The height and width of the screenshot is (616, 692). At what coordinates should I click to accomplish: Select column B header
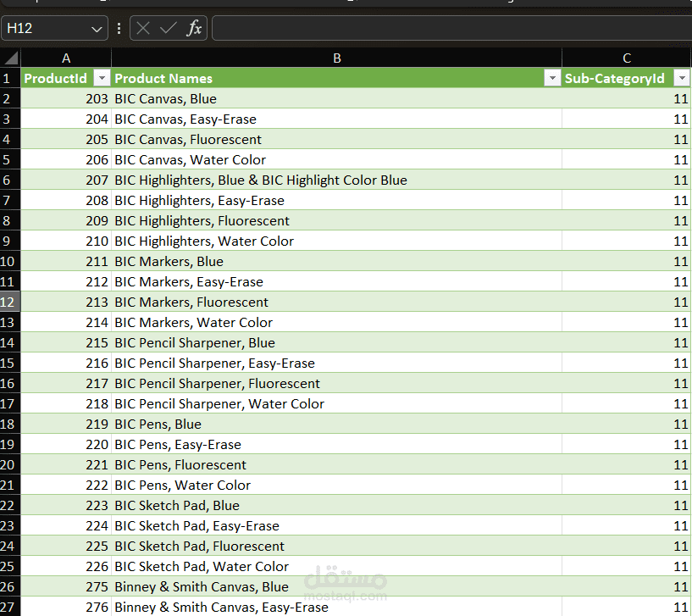[x=337, y=58]
